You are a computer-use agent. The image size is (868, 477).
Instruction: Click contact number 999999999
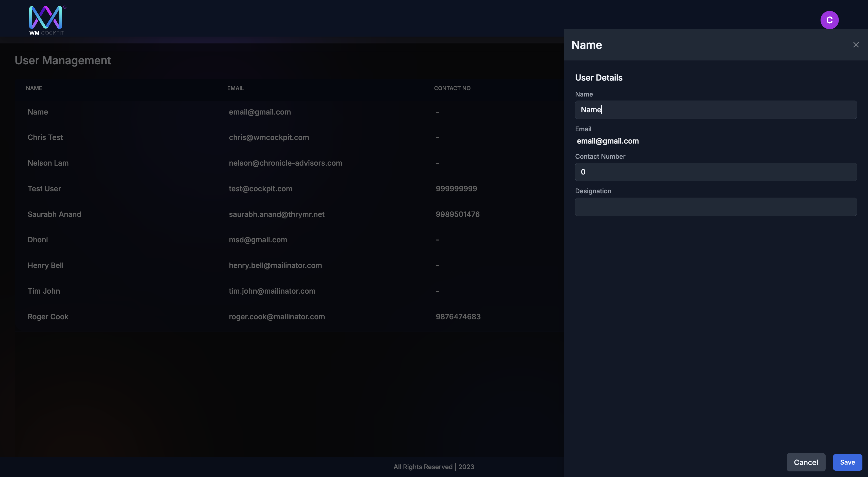pyautogui.click(x=456, y=188)
